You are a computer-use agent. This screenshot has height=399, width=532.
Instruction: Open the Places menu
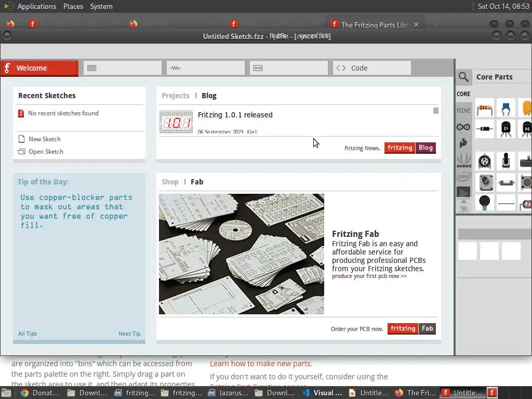click(73, 6)
